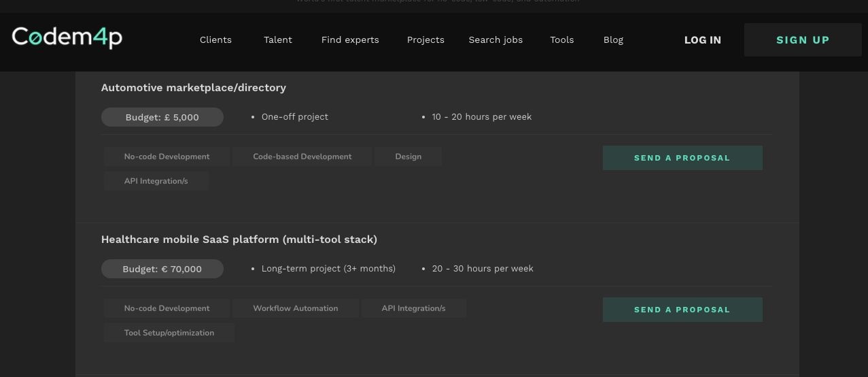This screenshot has width=868, height=377.
Task: Open Healthcare mobile SaaS platform project title
Action: [x=239, y=240]
